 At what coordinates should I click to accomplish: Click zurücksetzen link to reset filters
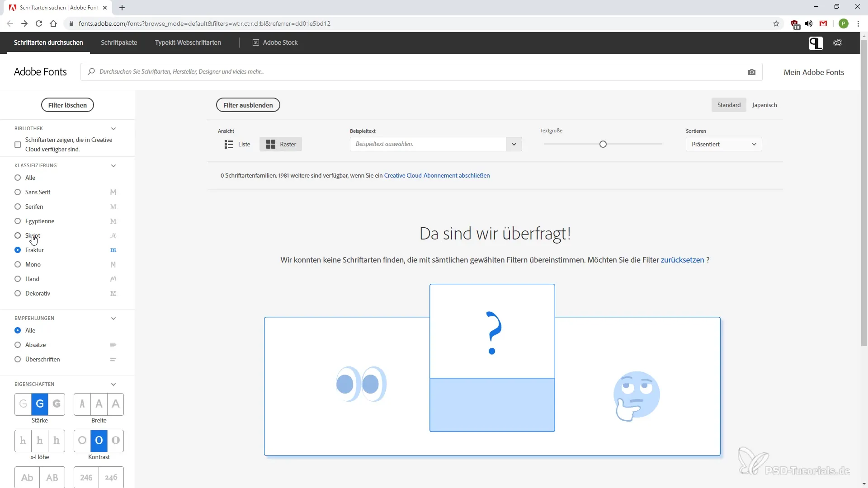[x=682, y=260]
